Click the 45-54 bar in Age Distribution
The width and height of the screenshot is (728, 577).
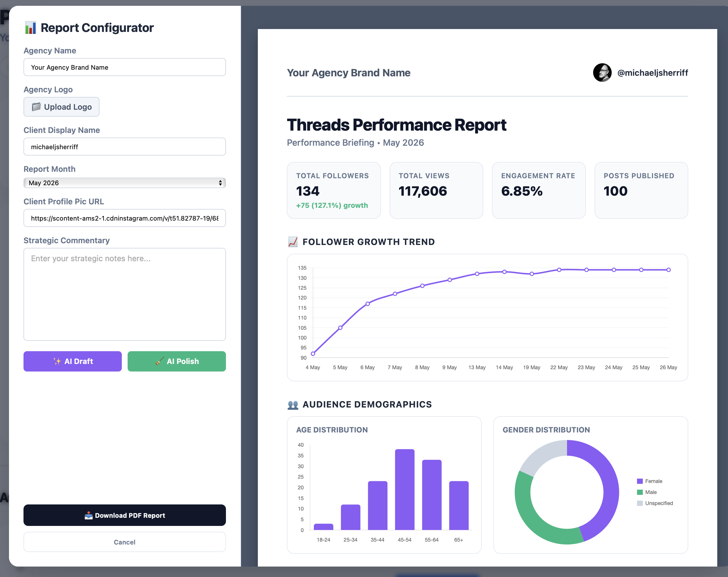405,490
